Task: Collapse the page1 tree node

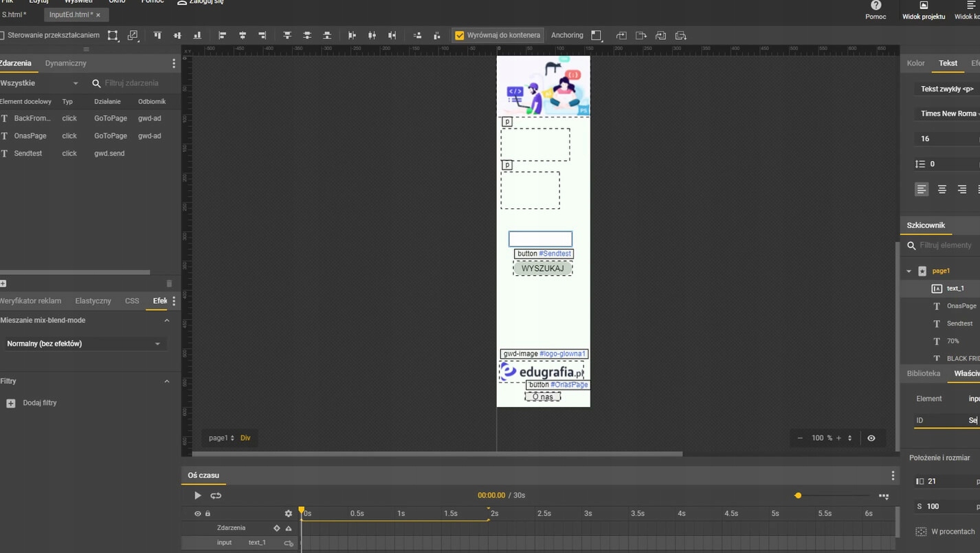Action: (909, 271)
